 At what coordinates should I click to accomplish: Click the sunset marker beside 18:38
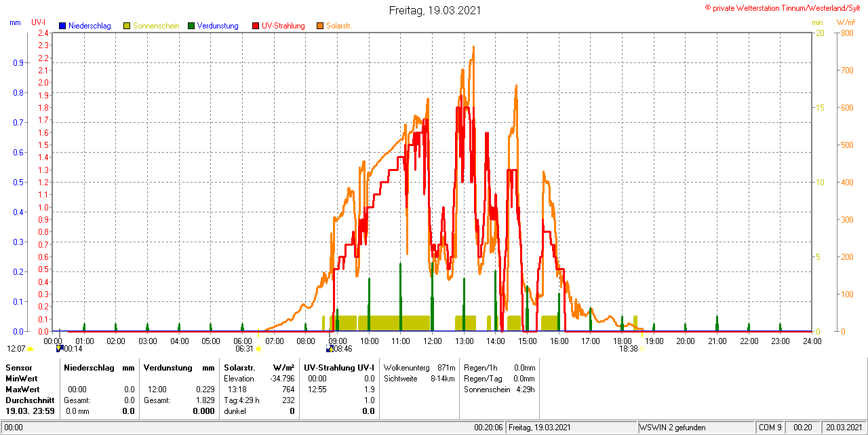(642, 349)
